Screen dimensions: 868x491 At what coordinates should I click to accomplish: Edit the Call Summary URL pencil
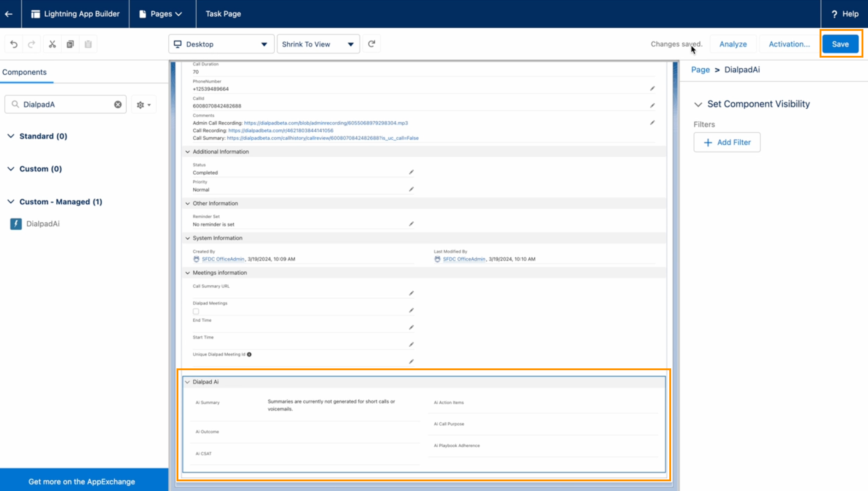click(411, 293)
